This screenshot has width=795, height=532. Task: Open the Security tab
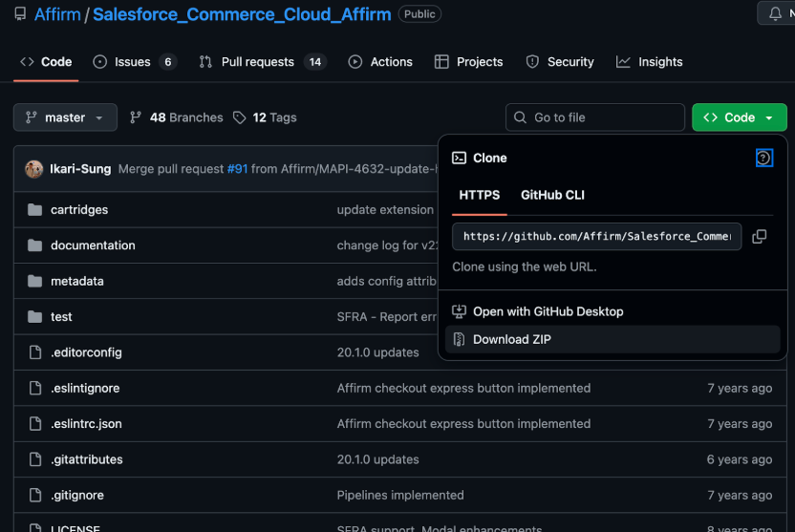560,62
